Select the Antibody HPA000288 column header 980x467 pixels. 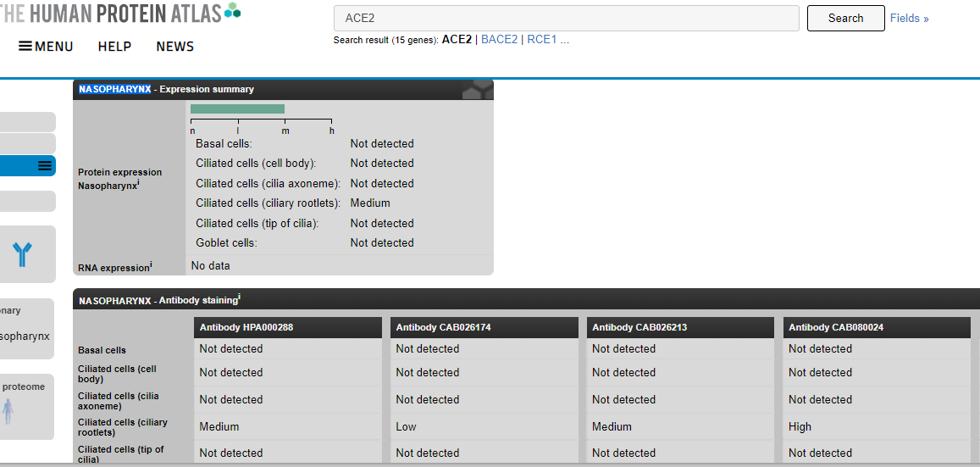click(x=246, y=327)
